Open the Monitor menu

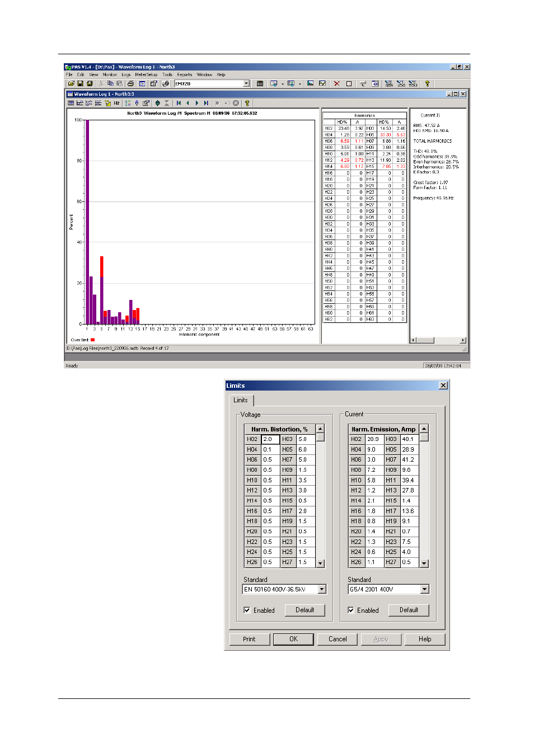[x=110, y=74]
